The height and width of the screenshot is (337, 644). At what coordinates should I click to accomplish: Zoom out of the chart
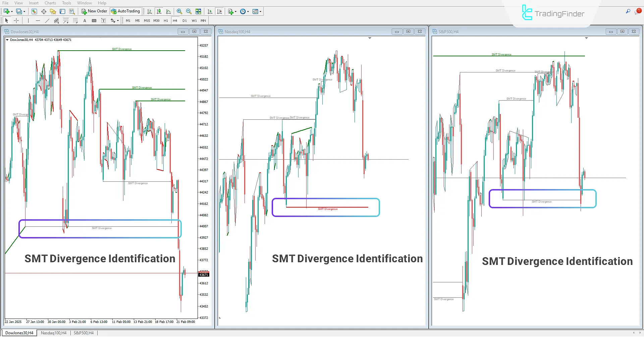tap(189, 11)
